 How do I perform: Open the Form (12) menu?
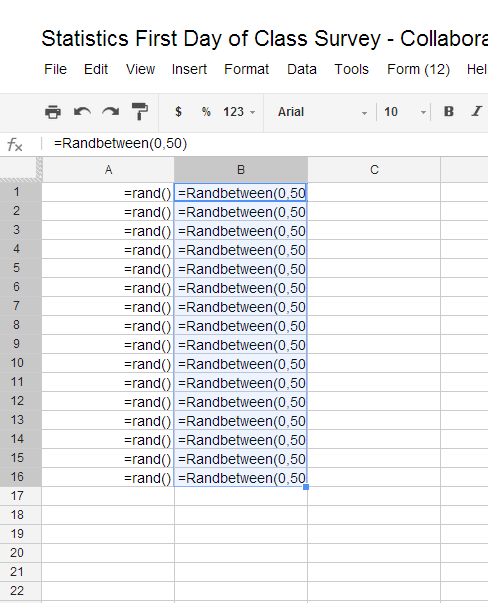pos(418,69)
